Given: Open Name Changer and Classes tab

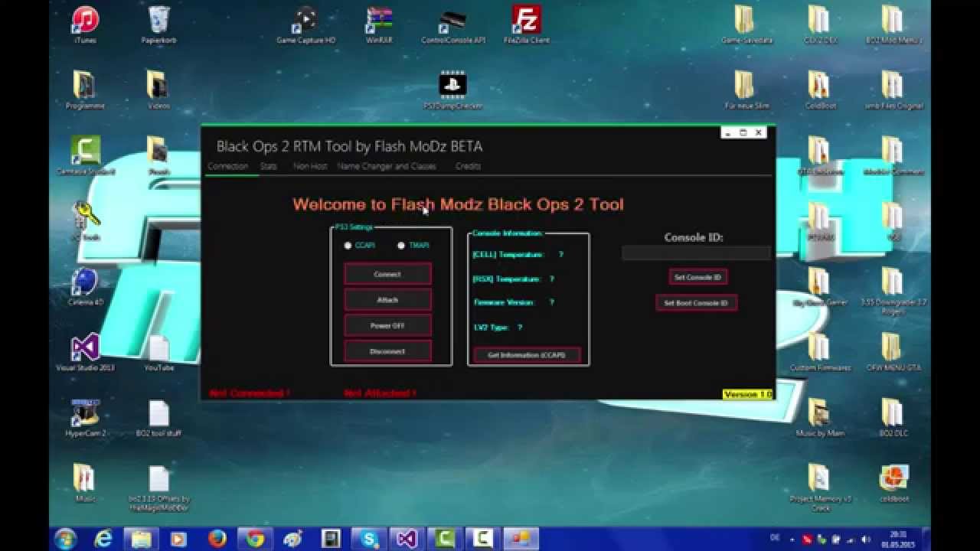Looking at the screenshot, I should tap(387, 166).
